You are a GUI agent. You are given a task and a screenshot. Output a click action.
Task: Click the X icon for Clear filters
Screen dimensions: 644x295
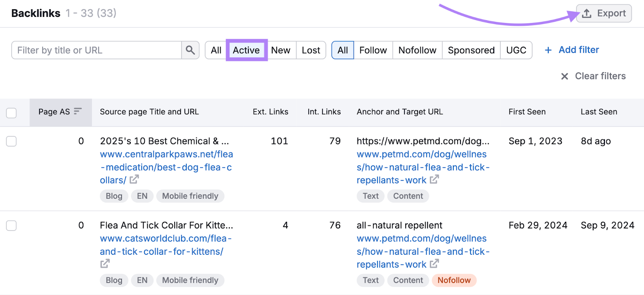pyautogui.click(x=565, y=76)
